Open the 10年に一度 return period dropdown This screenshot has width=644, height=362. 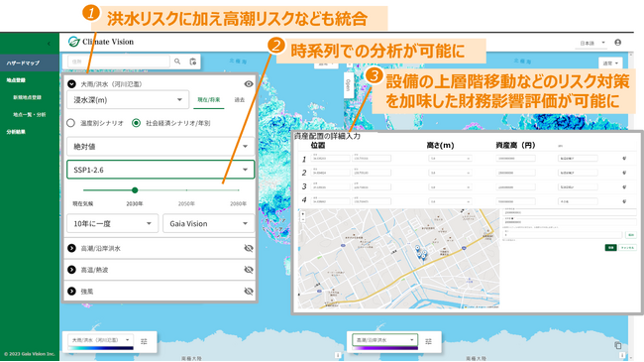[x=113, y=223]
